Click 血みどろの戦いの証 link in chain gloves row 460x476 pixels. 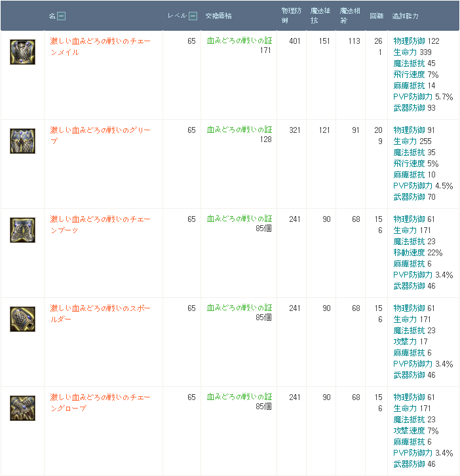tap(239, 397)
